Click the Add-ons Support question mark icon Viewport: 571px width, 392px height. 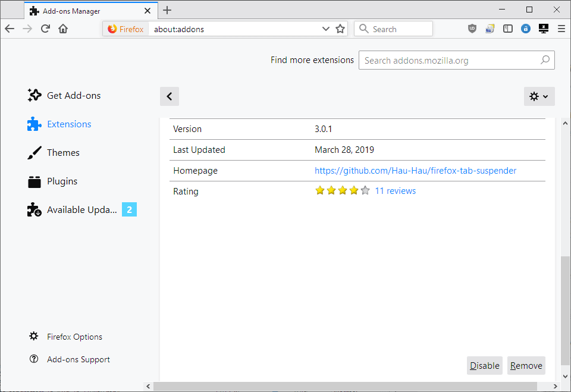tap(33, 359)
